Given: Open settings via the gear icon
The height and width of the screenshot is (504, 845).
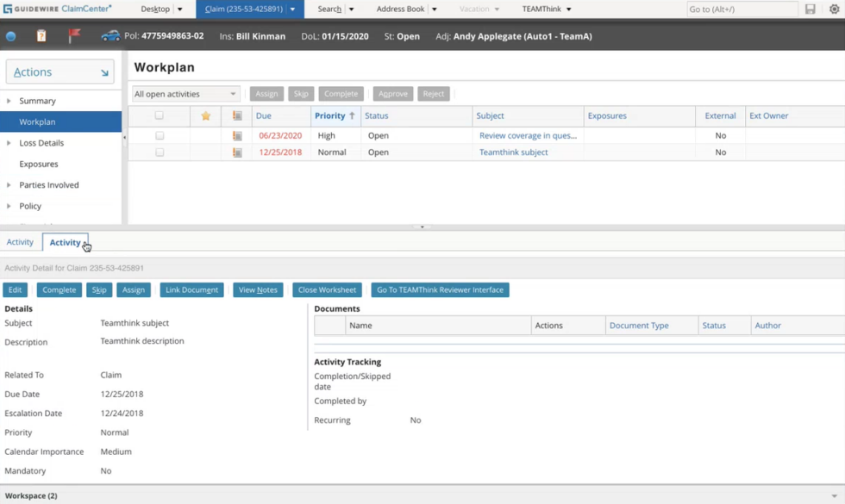Looking at the screenshot, I should coord(831,9).
